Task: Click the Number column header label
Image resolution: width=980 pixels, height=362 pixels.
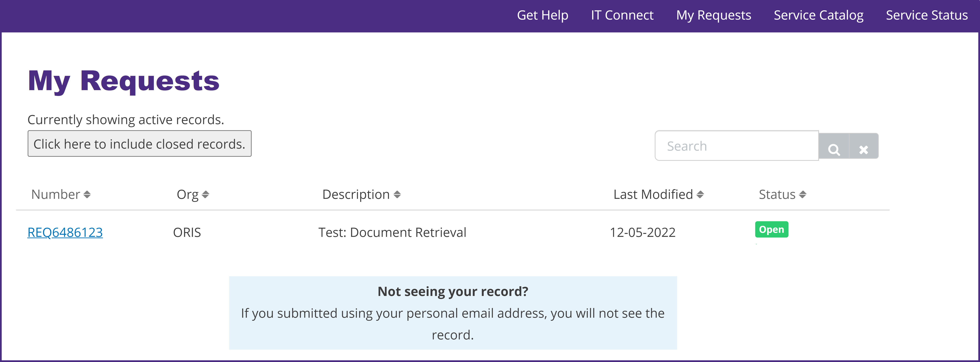Action: pos(55,195)
